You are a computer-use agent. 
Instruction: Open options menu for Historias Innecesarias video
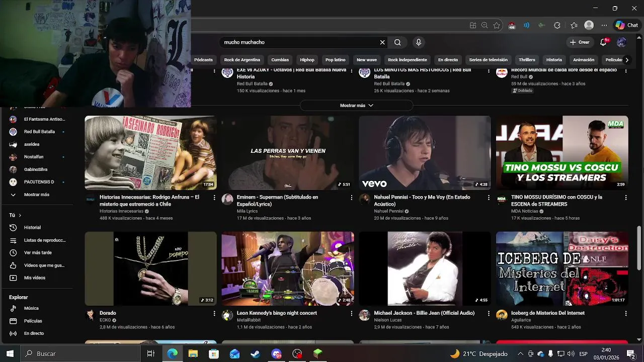coord(214,198)
